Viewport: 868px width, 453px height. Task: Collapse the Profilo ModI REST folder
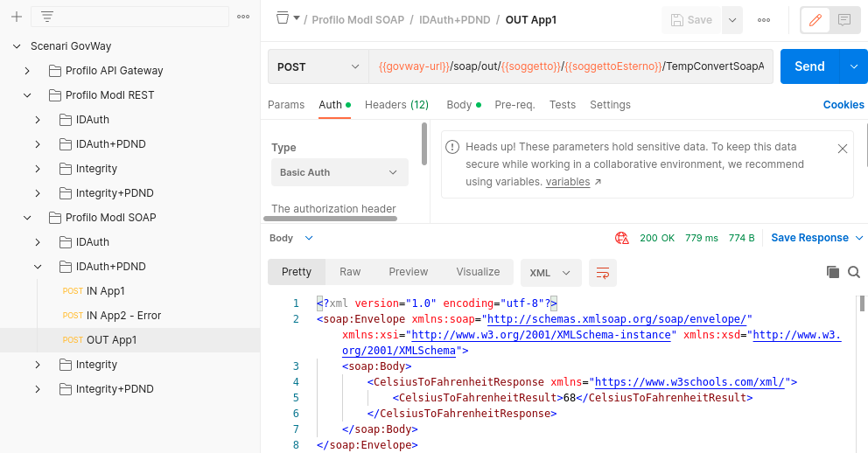tap(27, 95)
